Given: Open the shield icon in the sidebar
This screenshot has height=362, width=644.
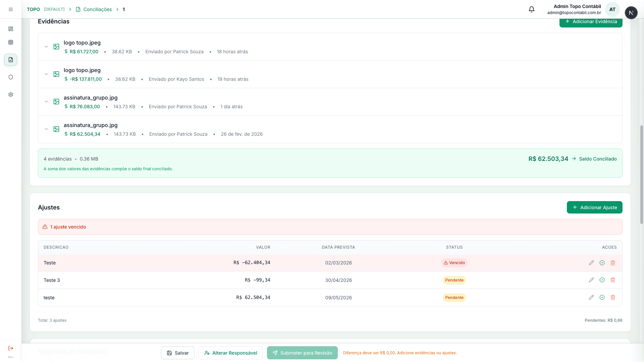Looking at the screenshot, I should pyautogui.click(x=11, y=77).
